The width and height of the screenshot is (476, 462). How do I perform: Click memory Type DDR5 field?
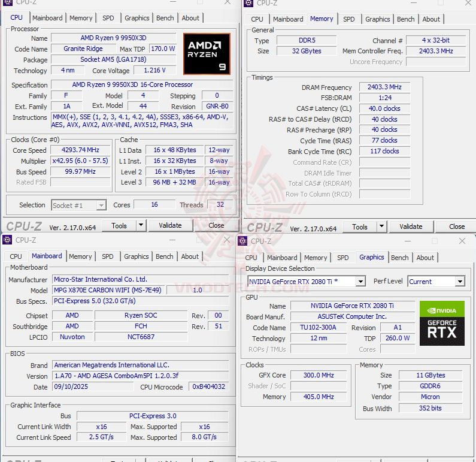307,40
